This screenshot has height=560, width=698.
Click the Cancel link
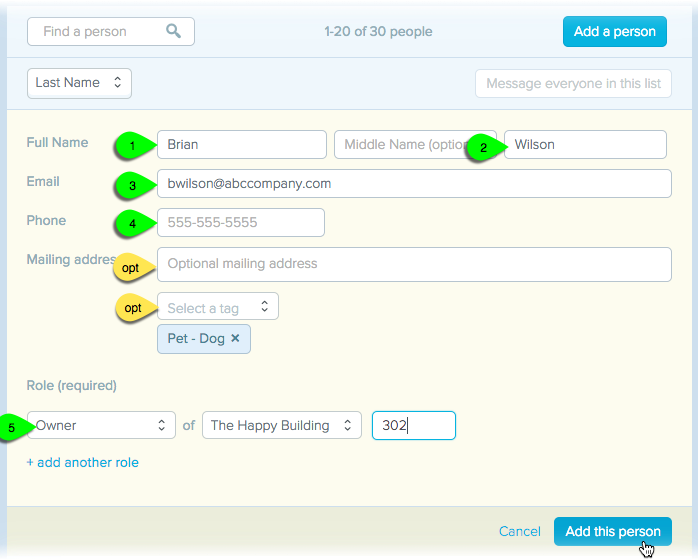(x=519, y=531)
